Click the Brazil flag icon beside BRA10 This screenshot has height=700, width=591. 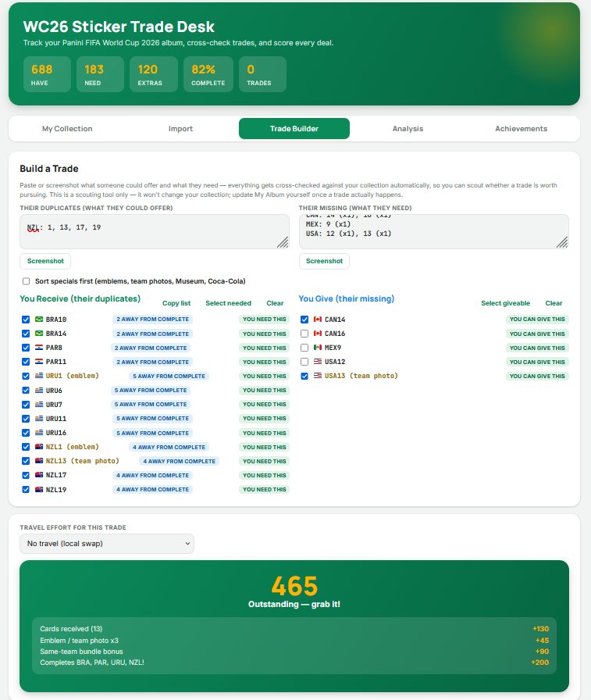point(39,320)
